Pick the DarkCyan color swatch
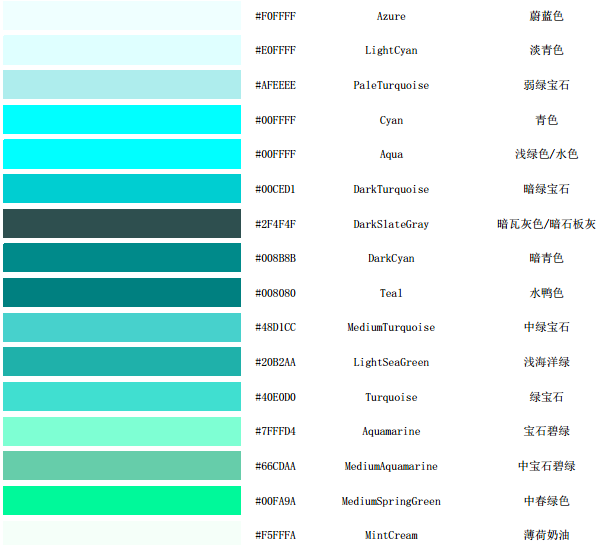 (x=122, y=258)
